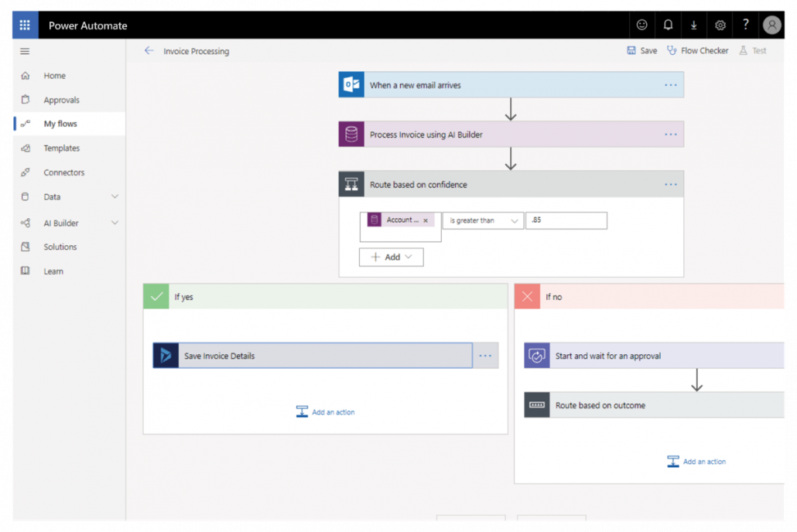
Task: Click the feedback smiley icon
Action: click(641, 25)
